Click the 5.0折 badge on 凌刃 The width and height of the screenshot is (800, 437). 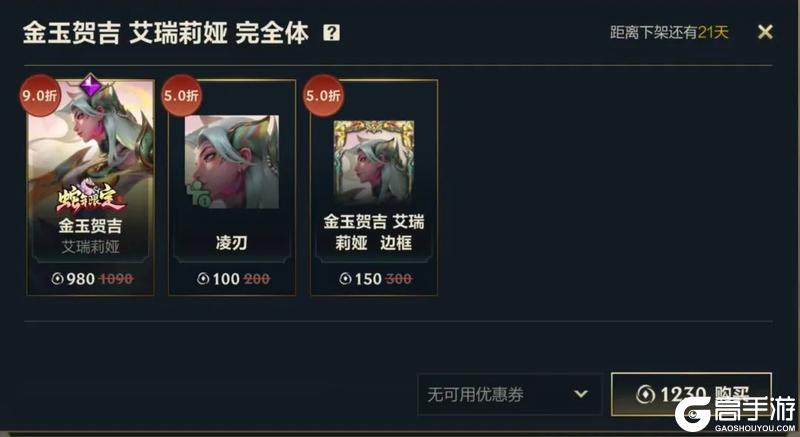click(182, 95)
